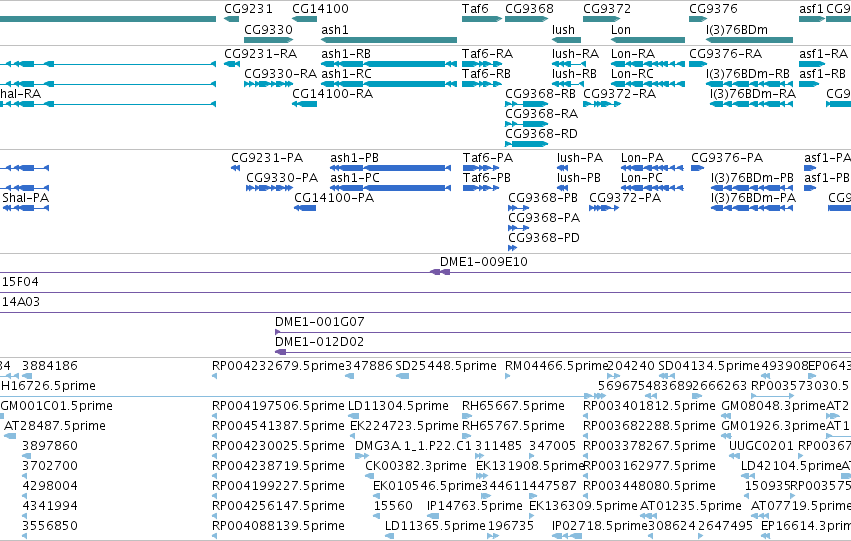
Task: Click the Lon-PA protein label
Action: pos(643,158)
